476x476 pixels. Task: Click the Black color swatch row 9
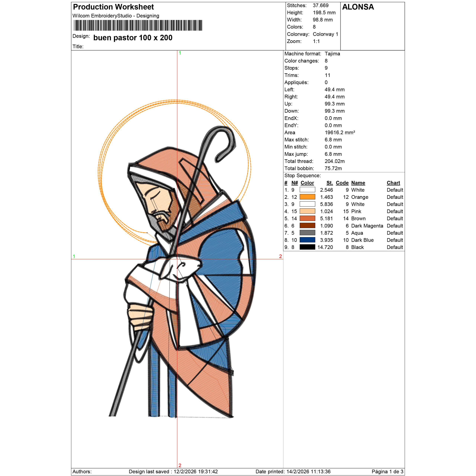(x=307, y=247)
